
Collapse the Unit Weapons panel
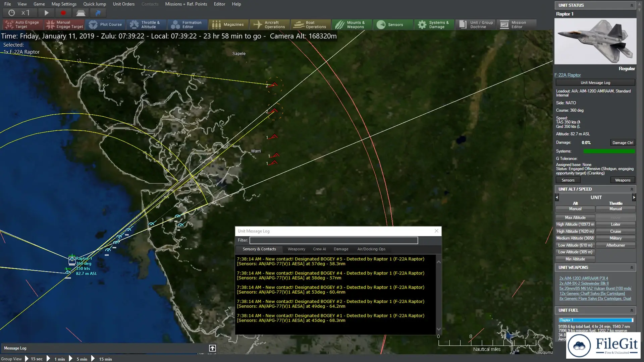[x=632, y=267]
